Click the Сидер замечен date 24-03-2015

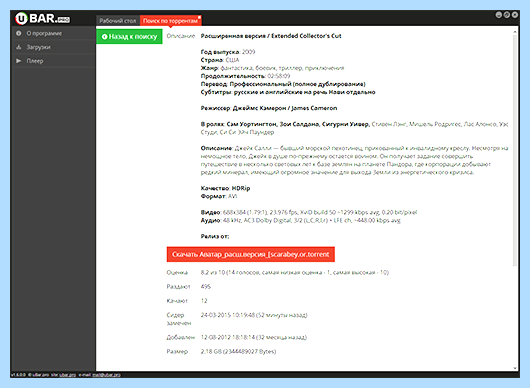(254, 315)
